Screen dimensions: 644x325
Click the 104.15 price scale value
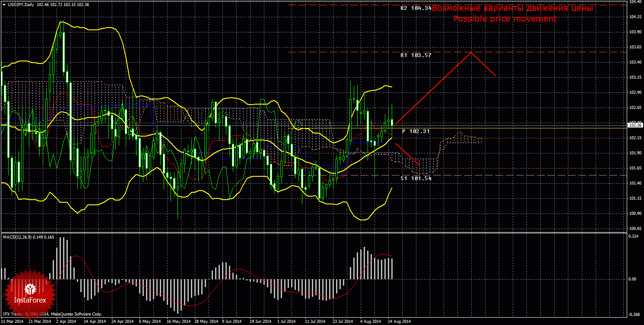click(x=634, y=17)
